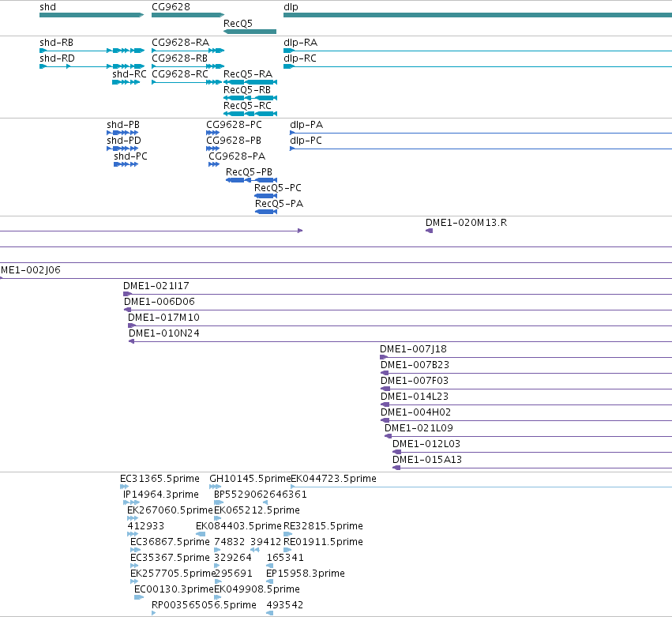Click the RecQ5-PC protein glyph
The width and height of the screenshot is (672, 617).
(x=265, y=196)
